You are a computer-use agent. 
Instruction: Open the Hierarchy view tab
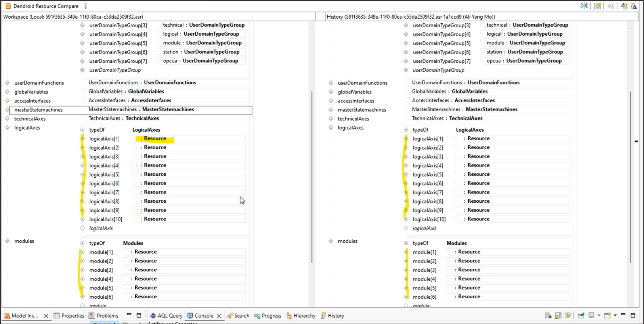pyautogui.click(x=301, y=316)
